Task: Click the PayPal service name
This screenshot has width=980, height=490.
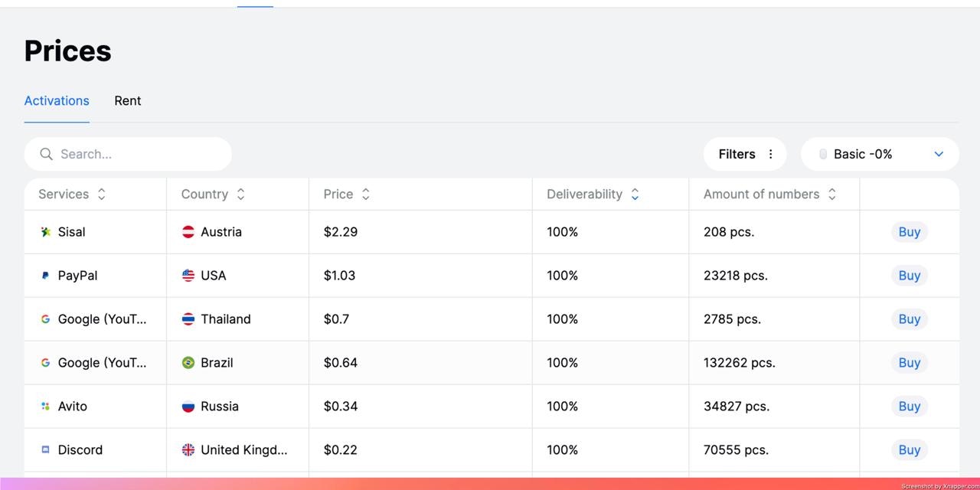Action: pyautogui.click(x=78, y=276)
